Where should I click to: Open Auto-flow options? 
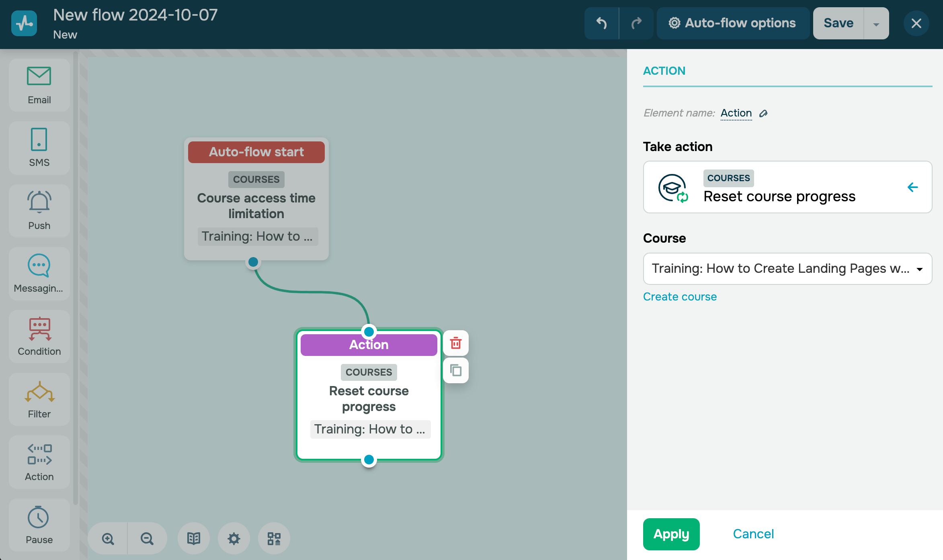click(732, 23)
